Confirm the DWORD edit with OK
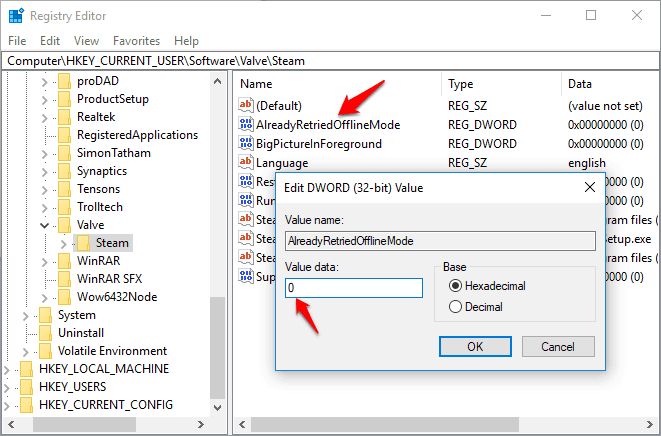The width and height of the screenshot is (661, 436). [x=475, y=347]
